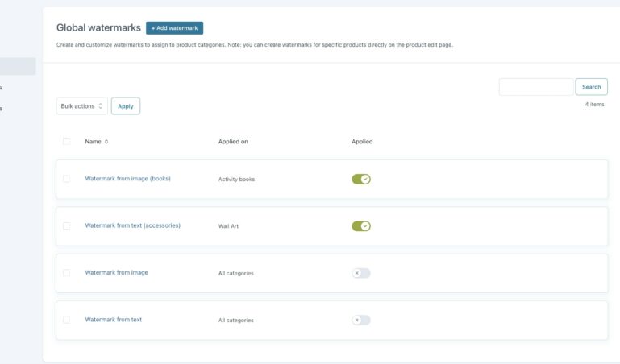Viewport: 620px width, 364px height.
Task: Open the Bulk actions dropdown
Action: coord(81,106)
